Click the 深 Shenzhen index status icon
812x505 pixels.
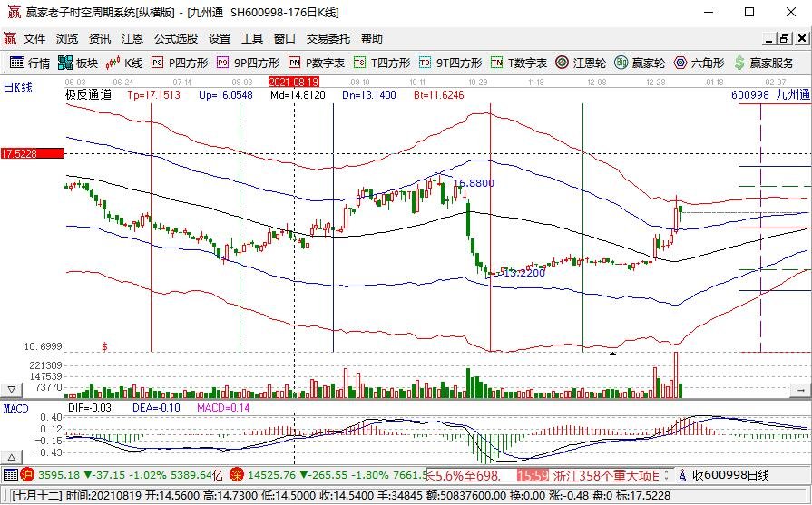click(237, 474)
